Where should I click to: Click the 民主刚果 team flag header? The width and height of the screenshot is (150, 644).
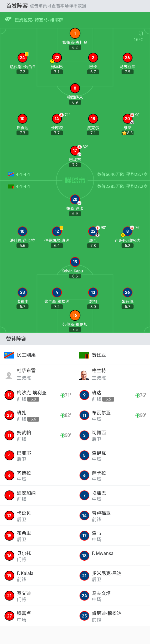coord(9,355)
